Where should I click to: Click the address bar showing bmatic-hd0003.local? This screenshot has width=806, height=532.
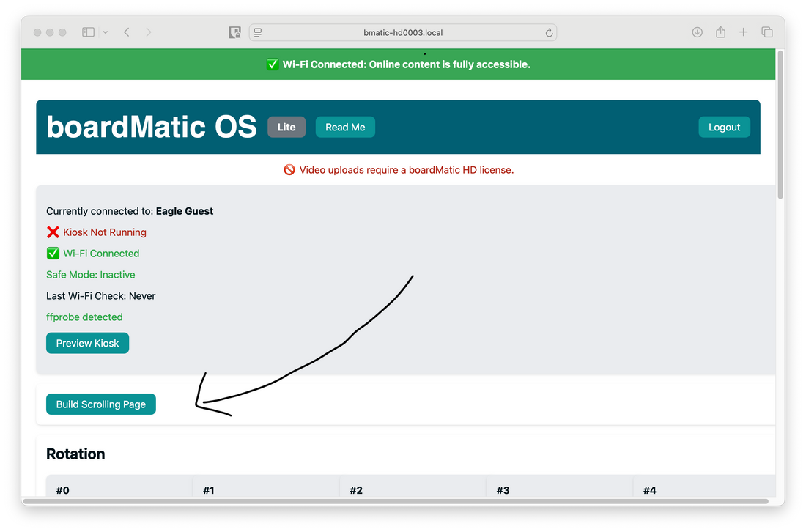(403, 32)
